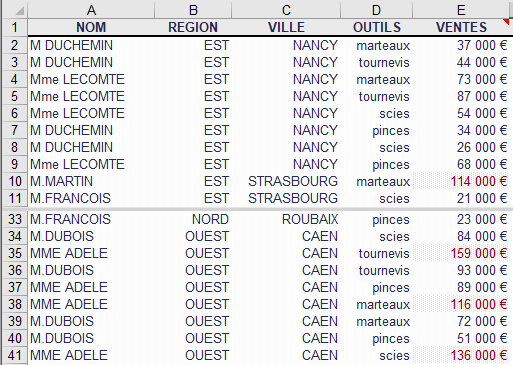Click the NOM header cell
This screenshot has height=365, width=513.
coord(91,27)
